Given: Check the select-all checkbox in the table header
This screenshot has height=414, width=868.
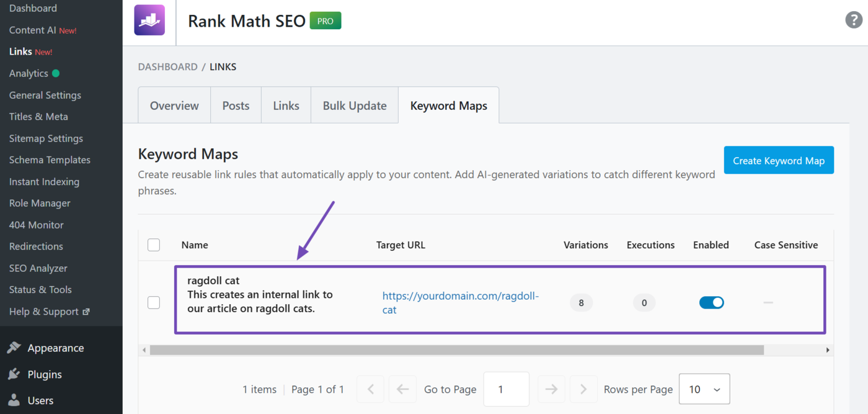Looking at the screenshot, I should (x=153, y=245).
